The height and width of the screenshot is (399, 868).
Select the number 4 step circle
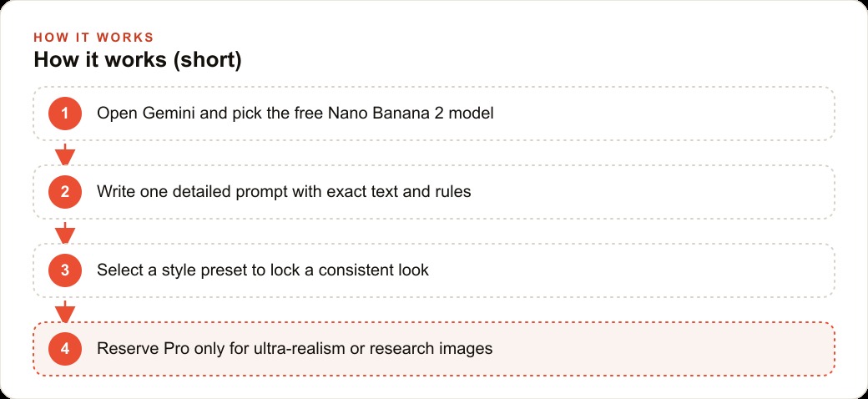[65, 349]
